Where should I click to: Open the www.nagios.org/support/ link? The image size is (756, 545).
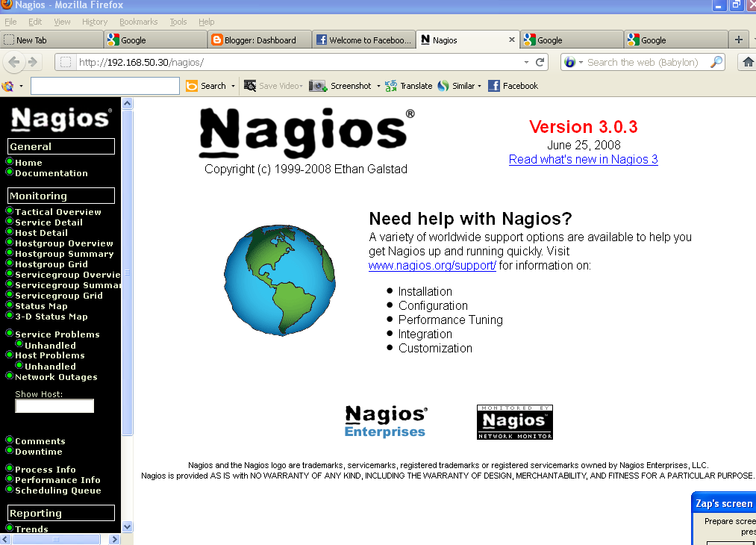point(432,265)
